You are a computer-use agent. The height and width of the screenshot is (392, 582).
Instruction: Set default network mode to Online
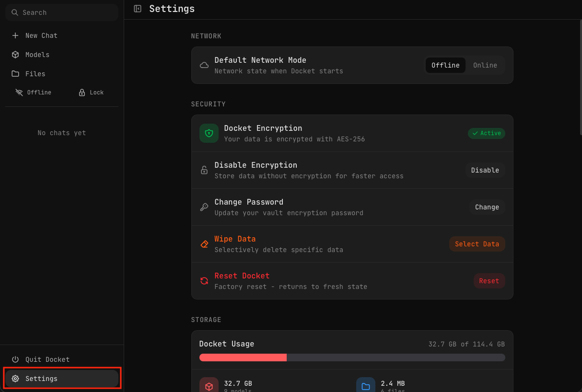point(485,65)
